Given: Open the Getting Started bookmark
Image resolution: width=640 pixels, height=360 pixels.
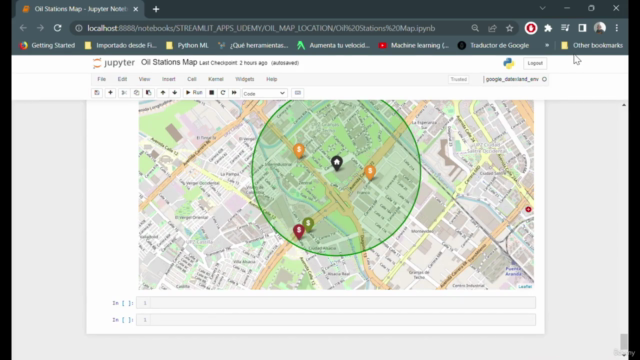Looking at the screenshot, I should tap(48, 45).
